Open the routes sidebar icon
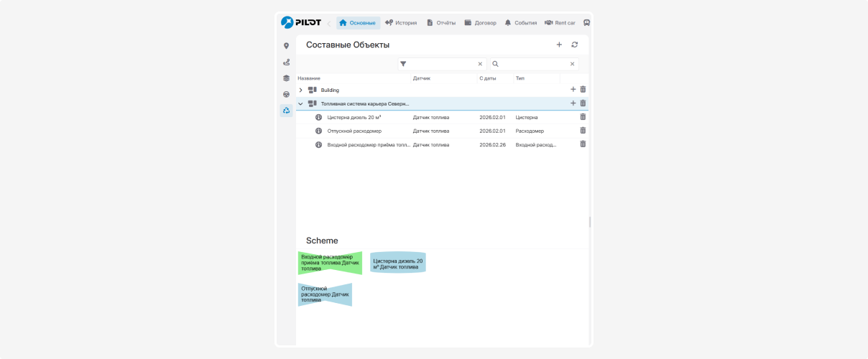Image resolution: width=868 pixels, height=359 pixels. coord(286,62)
